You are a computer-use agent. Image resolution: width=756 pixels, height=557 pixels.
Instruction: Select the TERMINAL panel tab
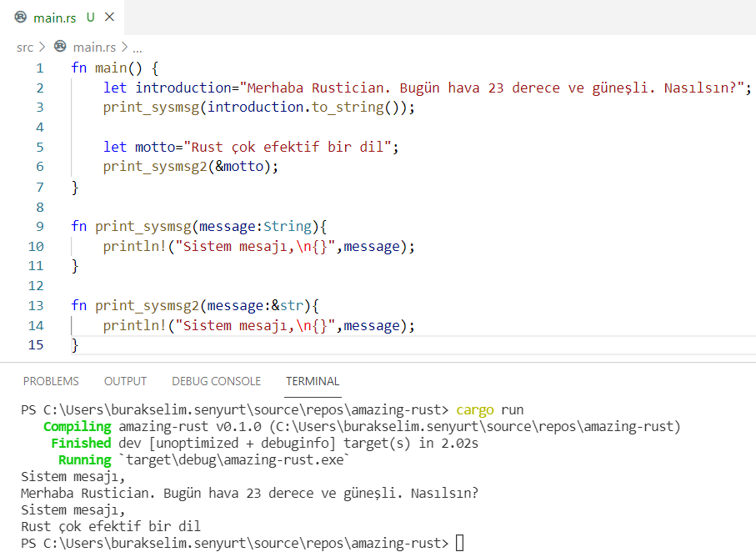coord(313,381)
